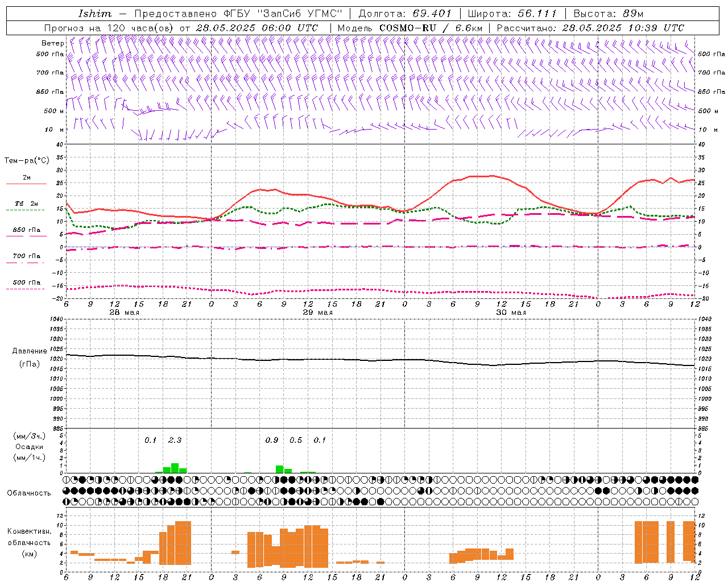Click the (мм/1ч.) precipitation unit label
The image size is (728, 582).
click(x=29, y=458)
